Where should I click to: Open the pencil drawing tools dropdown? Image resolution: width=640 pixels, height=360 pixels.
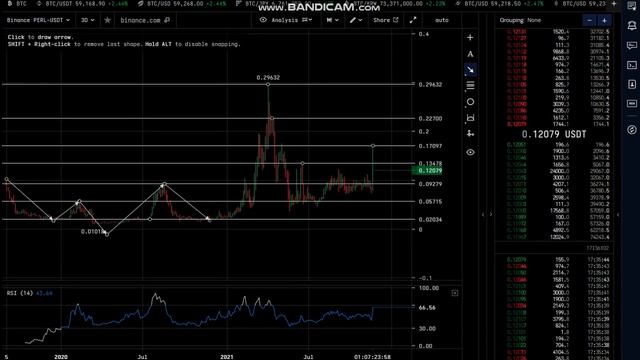(356, 20)
